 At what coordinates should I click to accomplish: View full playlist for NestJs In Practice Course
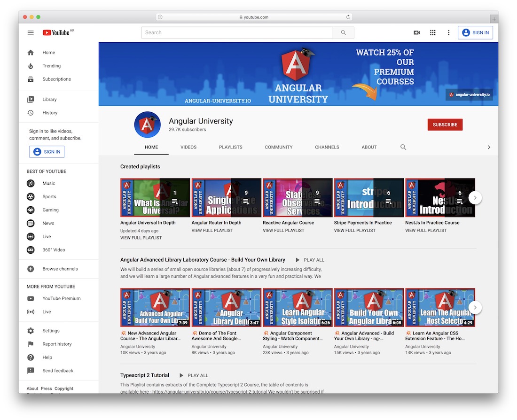[x=426, y=231]
